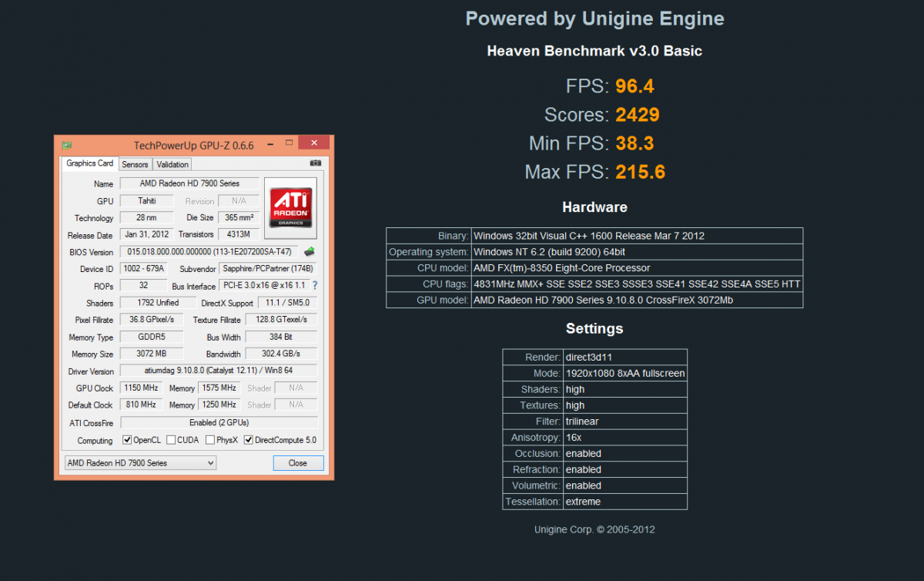
Task: Click the Transistors value 4313M
Action: [x=239, y=234]
